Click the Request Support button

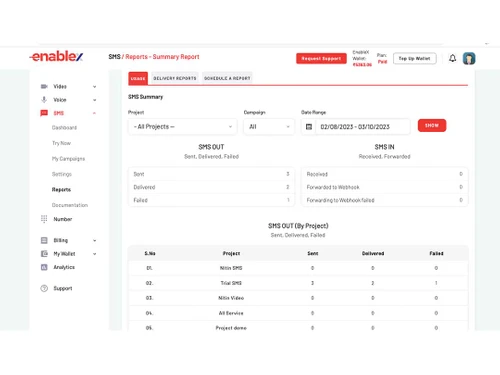coord(321,58)
